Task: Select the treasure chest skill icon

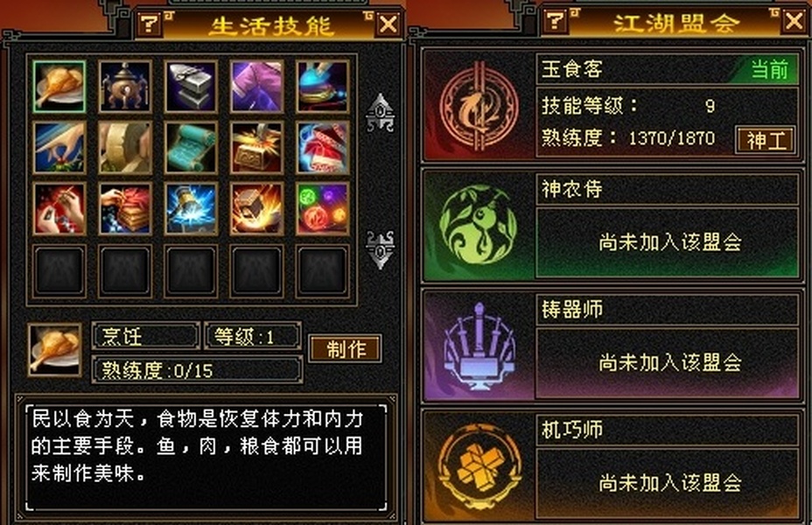Action: coord(257,148)
